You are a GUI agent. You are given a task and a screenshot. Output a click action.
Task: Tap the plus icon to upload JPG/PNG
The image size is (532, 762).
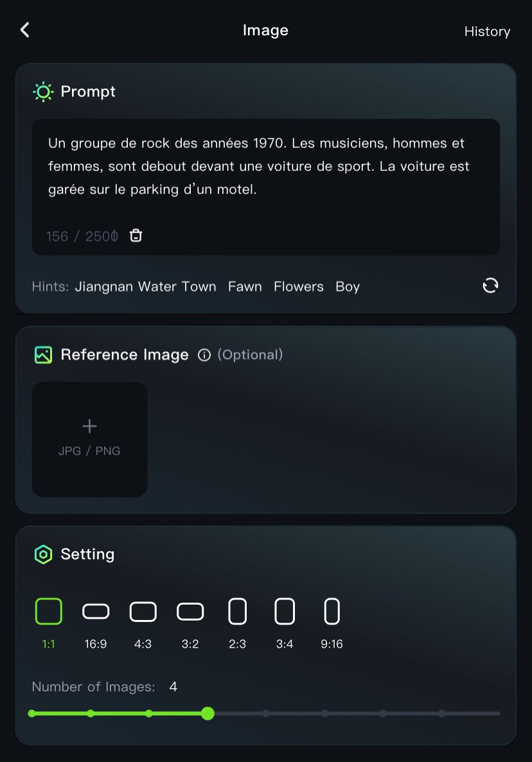(89, 426)
